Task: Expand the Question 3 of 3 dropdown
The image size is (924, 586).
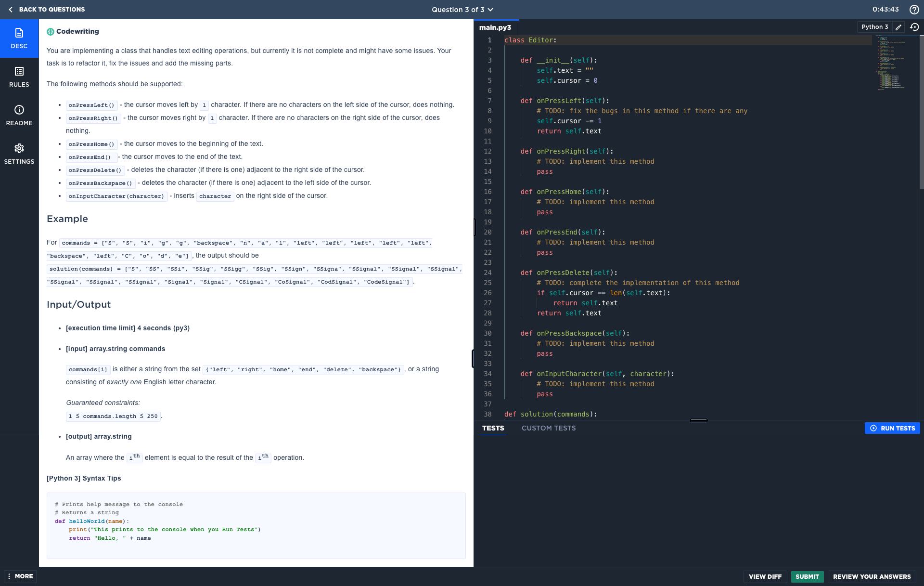Action: pos(462,10)
